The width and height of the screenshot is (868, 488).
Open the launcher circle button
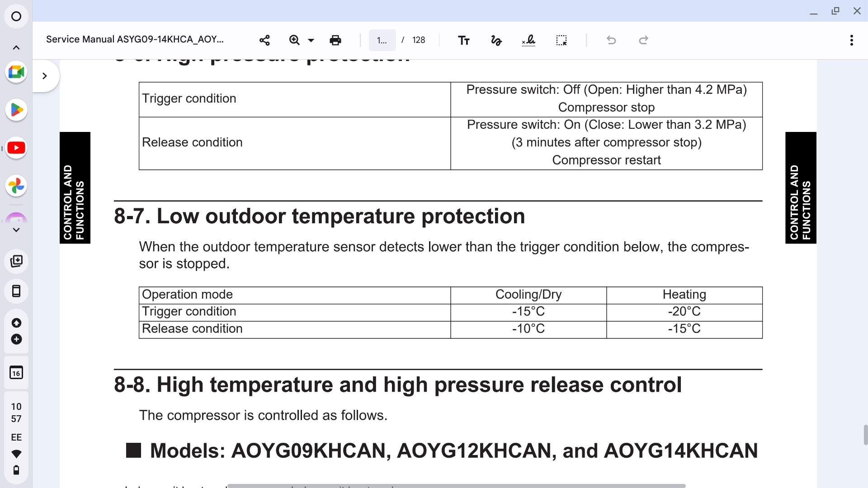tap(16, 16)
